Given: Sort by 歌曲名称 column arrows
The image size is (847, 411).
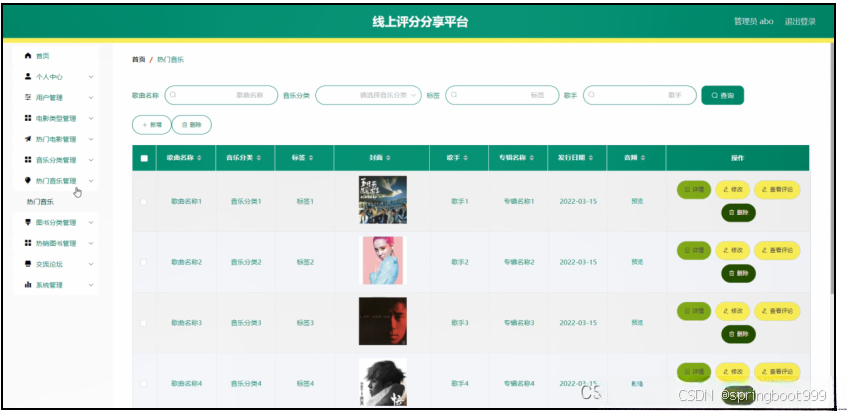Looking at the screenshot, I should tap(199, 158).
